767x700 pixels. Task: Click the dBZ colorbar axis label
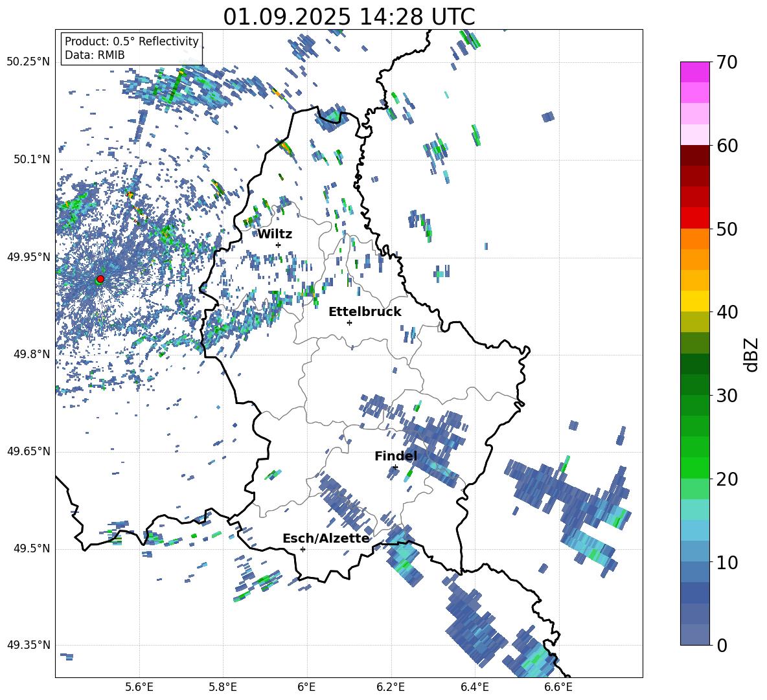(751, 354)
